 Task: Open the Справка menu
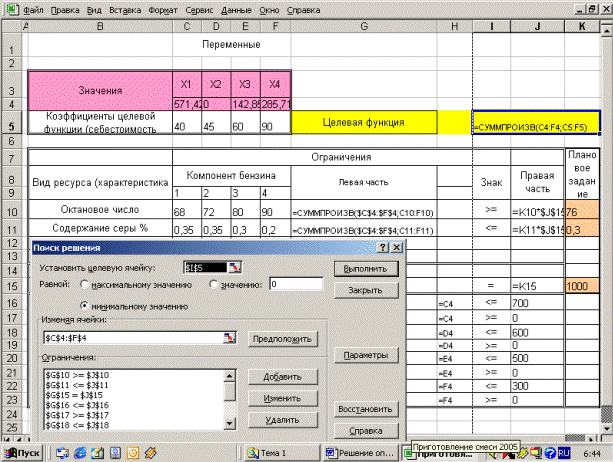[304, 10]
